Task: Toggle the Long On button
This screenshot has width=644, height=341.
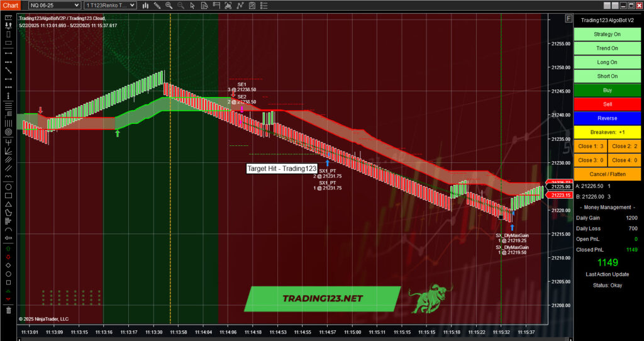Action: click(x=607, y=62)
